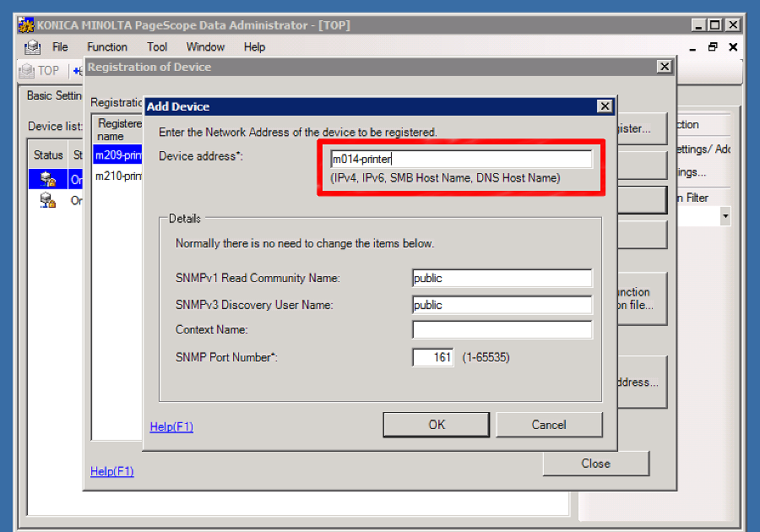Open the Help menu
The height and width of the screenshot is (532, 760).
(x=254, y=47)
